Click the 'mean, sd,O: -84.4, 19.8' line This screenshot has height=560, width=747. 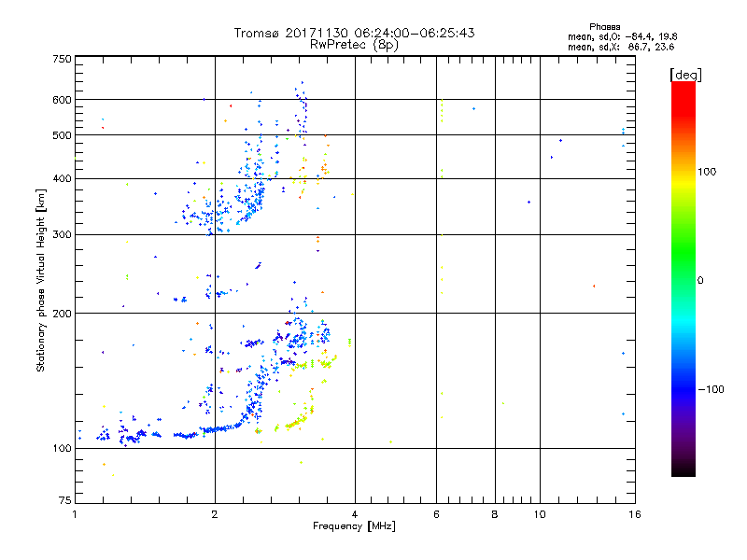622,36
